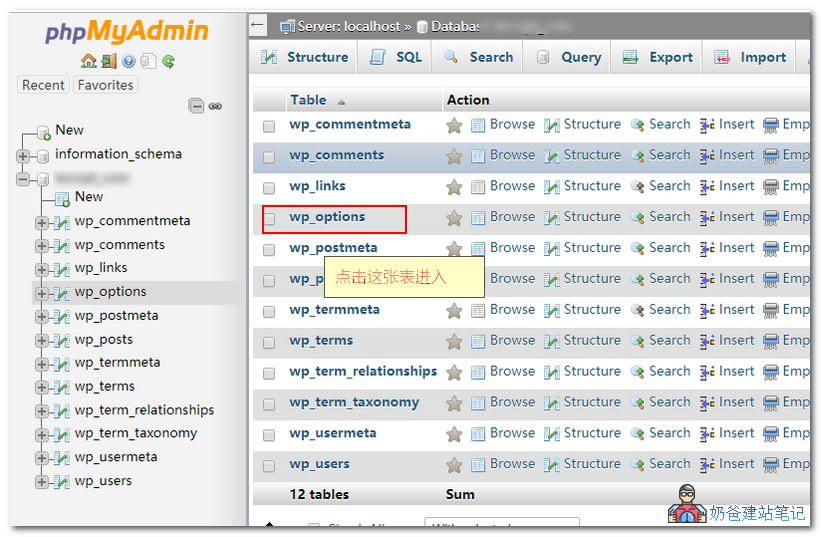Open the phpMyAdmin documentation help icon

point(128,62)
